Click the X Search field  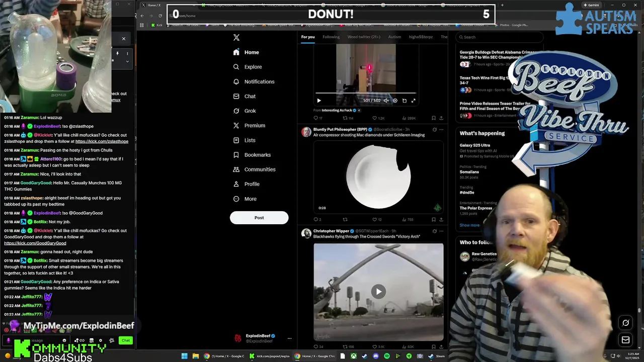click(500, 37)
